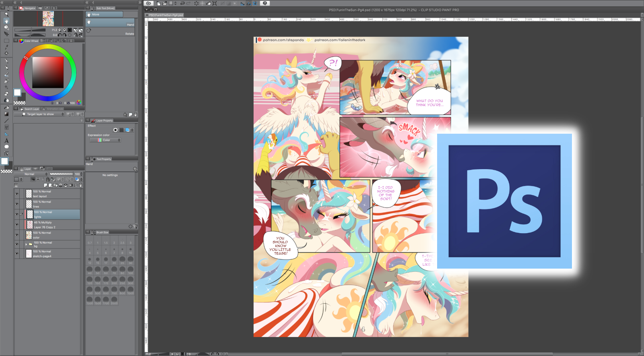
Task: Hide the text layout layer
Action: [x=17, y=194]
